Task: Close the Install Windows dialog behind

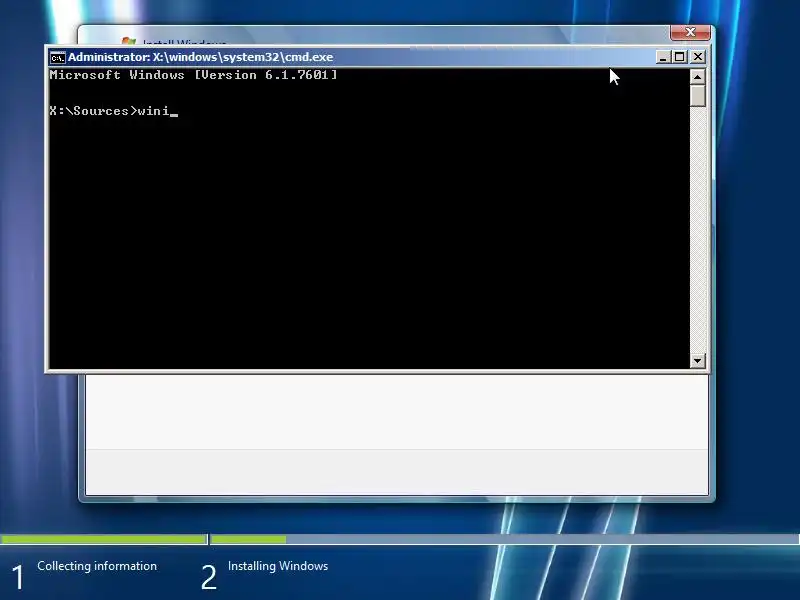Action: point(690,32)
